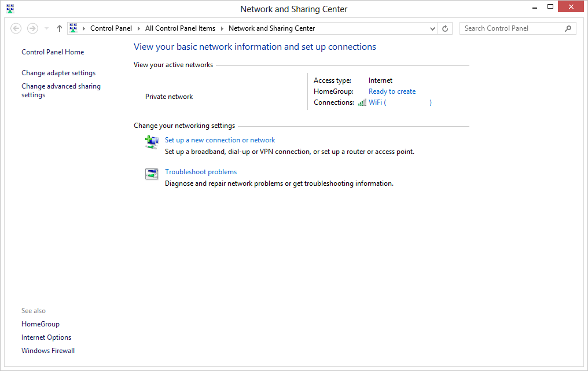Viewport: 588px width, 371px height.
Task: Click the new connection setup icon
Action: click(x=152, y=142)
